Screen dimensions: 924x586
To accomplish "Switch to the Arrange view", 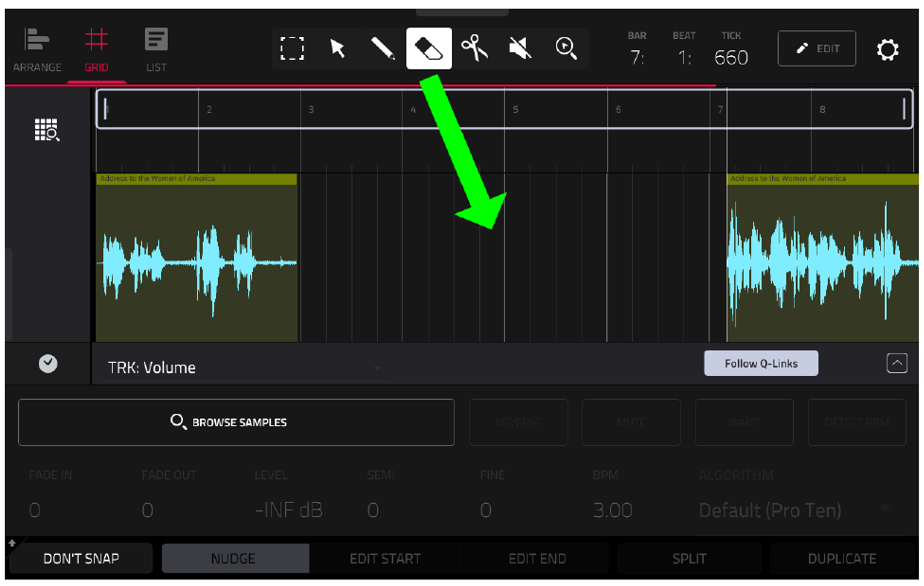I will tap(37, 50).
